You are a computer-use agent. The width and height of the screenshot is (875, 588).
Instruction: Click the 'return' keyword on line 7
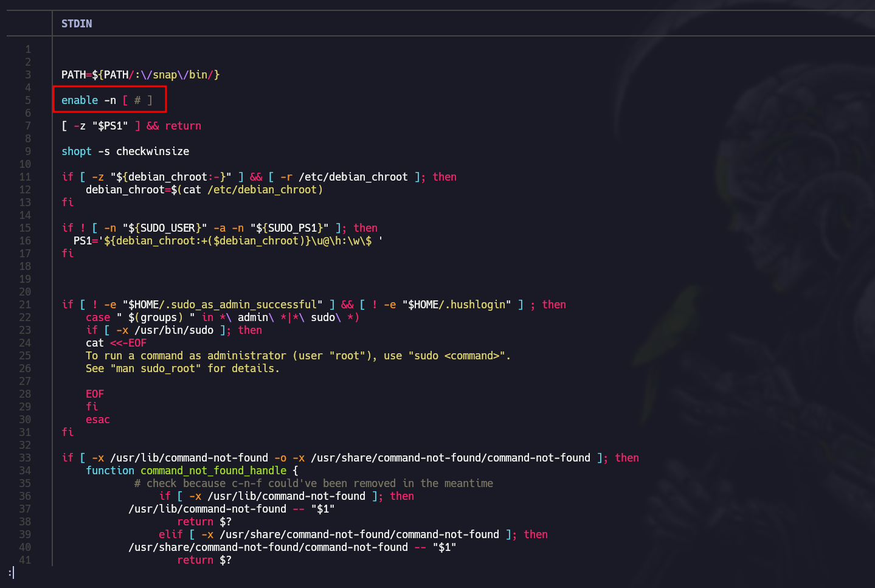coord(182,126)
